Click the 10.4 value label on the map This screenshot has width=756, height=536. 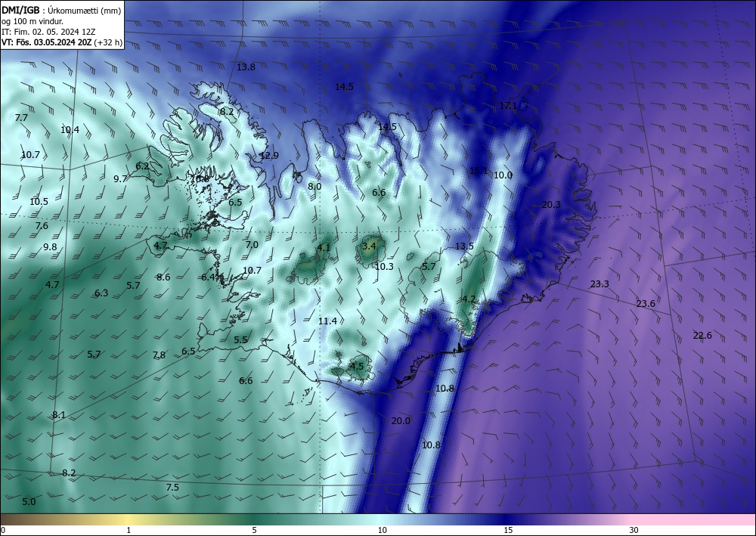70,130
